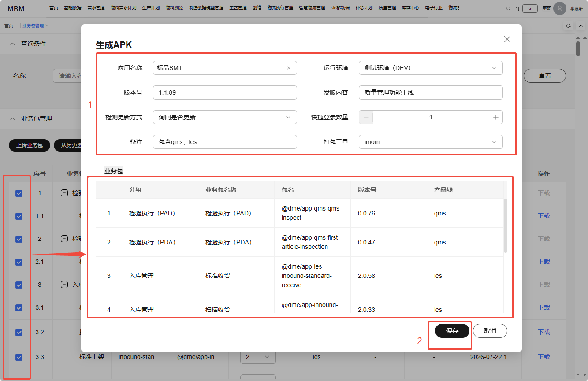Click the 业务包 table vertical scrollbar in dialog

[505, 226]
